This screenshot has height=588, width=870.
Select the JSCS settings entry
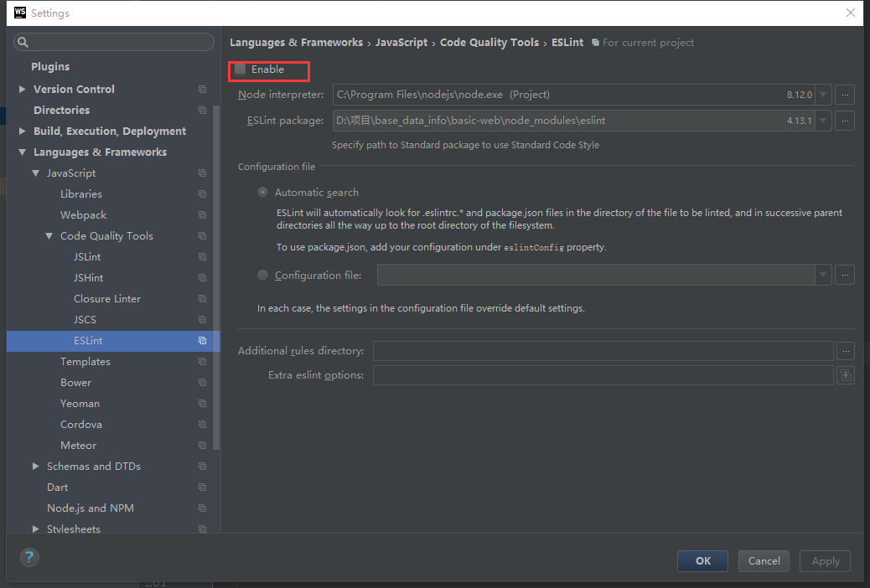85,319
